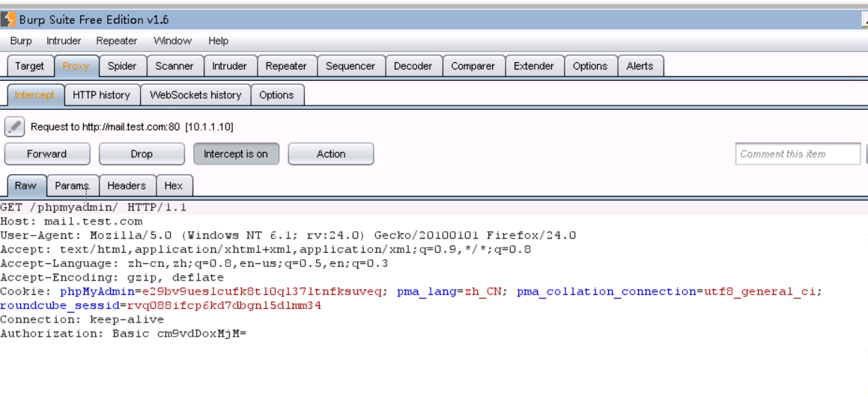The image size is (868, 401).
Task: Switch to the Spider tab
Action: click(x=122, y=66)
